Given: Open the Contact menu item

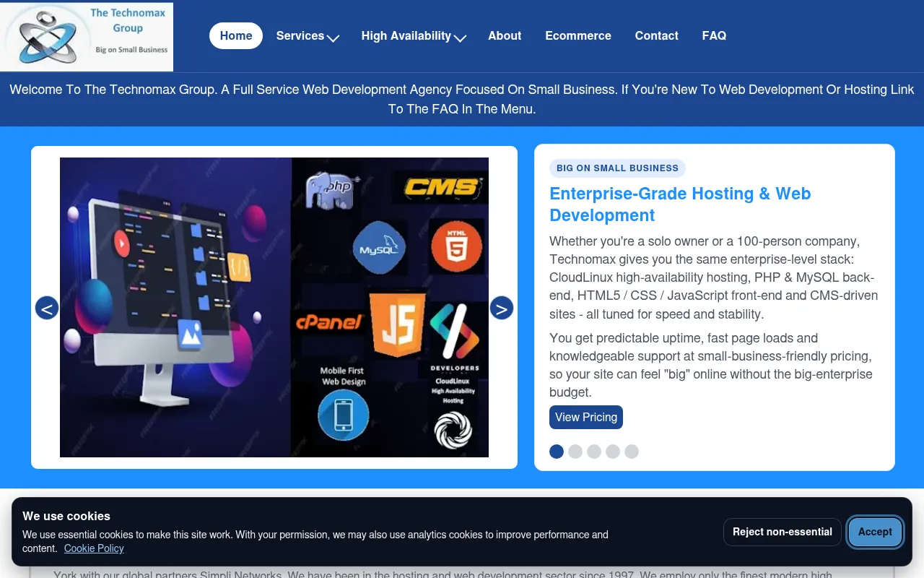Looking at the screenshot, I should pyautogui.click(x=657, y=36).
